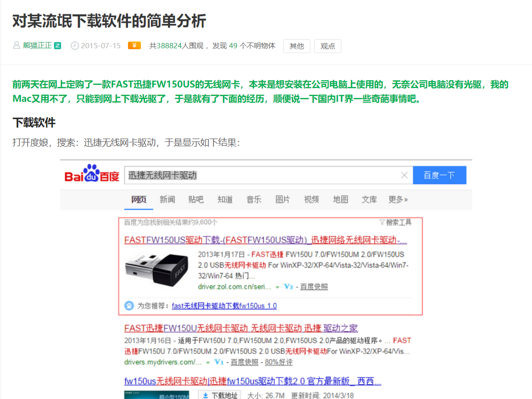Click the view count 共388824人围观
532x399 pixels.
[x=176, y=45]
